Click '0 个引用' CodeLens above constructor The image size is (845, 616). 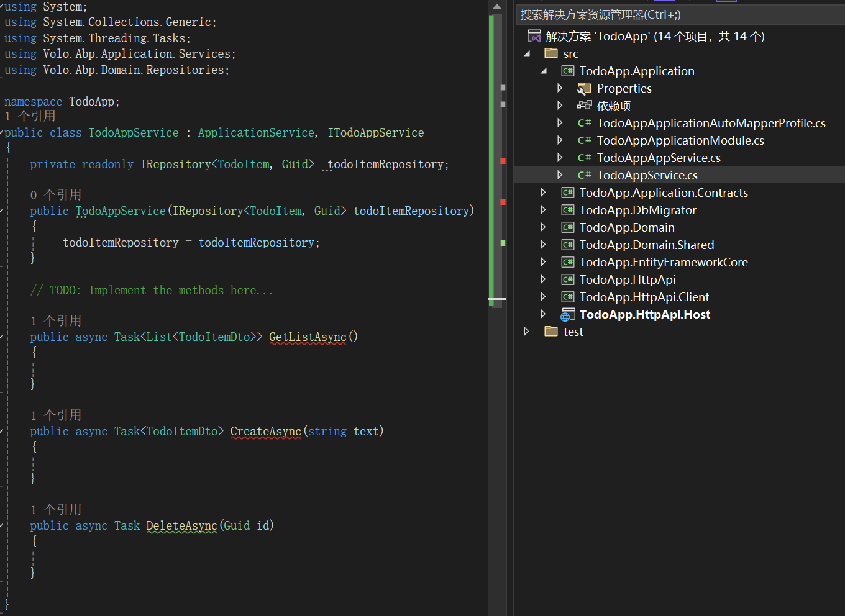click(56, 195)
